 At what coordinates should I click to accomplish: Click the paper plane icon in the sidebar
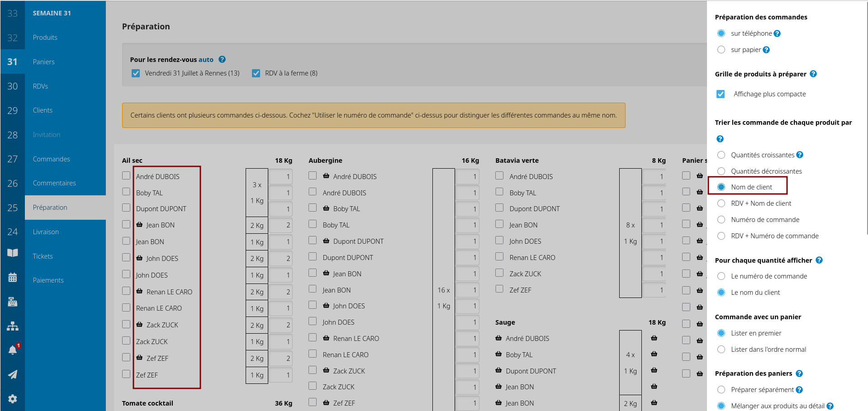[x=13, y=374]
